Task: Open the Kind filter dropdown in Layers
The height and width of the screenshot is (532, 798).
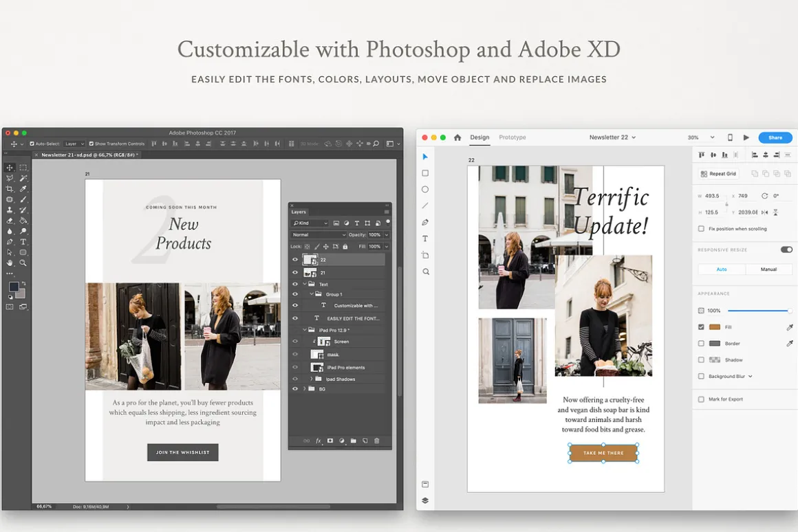Action: (311, 223)
